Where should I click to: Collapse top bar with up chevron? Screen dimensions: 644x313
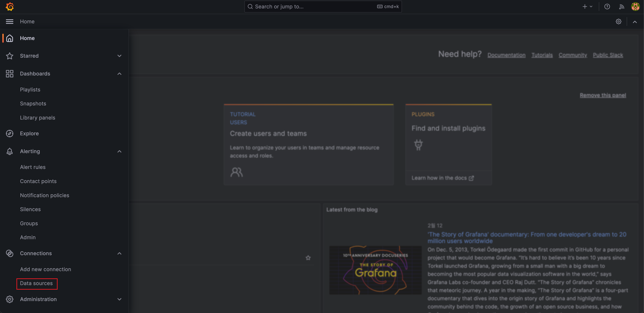click(x=635, y=22)
